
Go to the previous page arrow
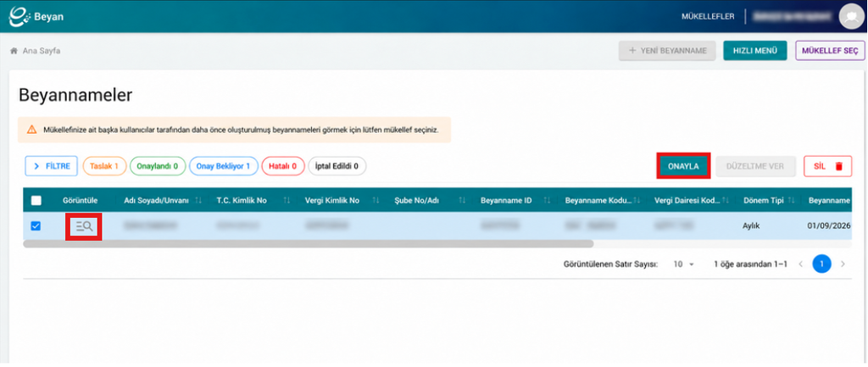(x=800, y=264)
